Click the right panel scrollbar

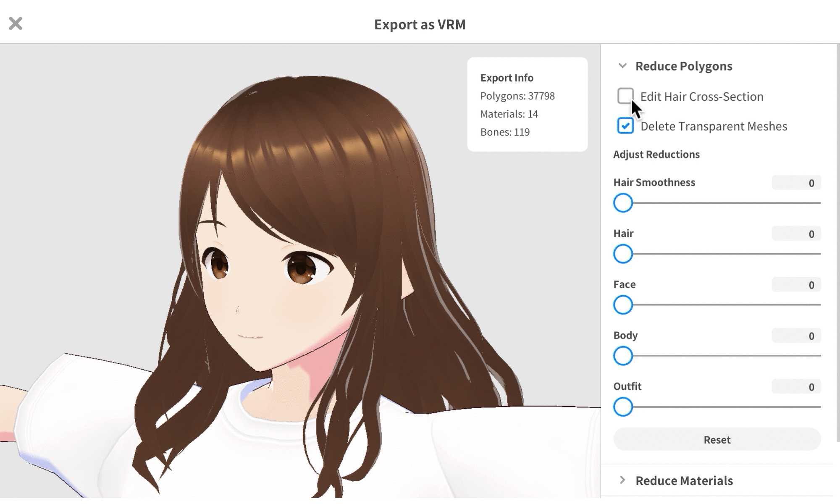click(837, 244)
